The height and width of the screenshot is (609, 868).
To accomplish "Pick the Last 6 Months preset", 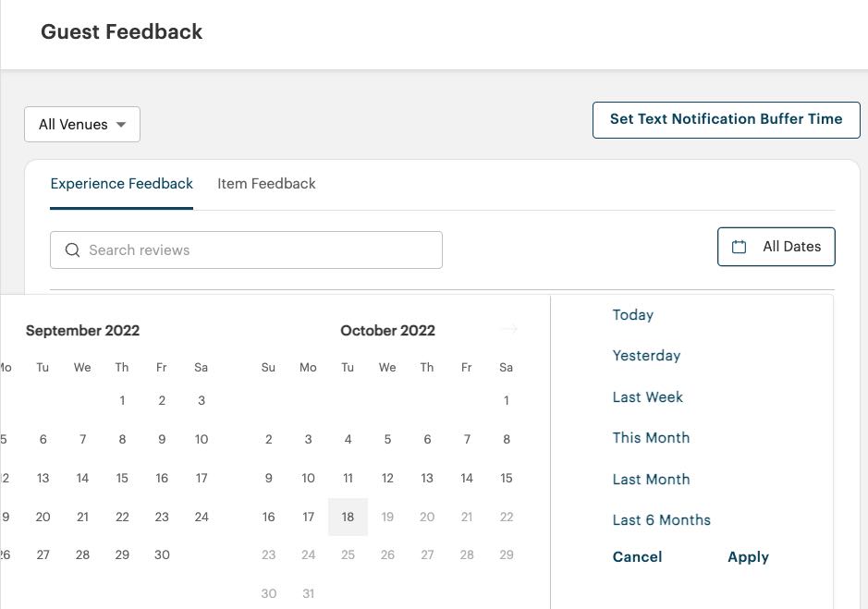I will (x=662, y=520).
